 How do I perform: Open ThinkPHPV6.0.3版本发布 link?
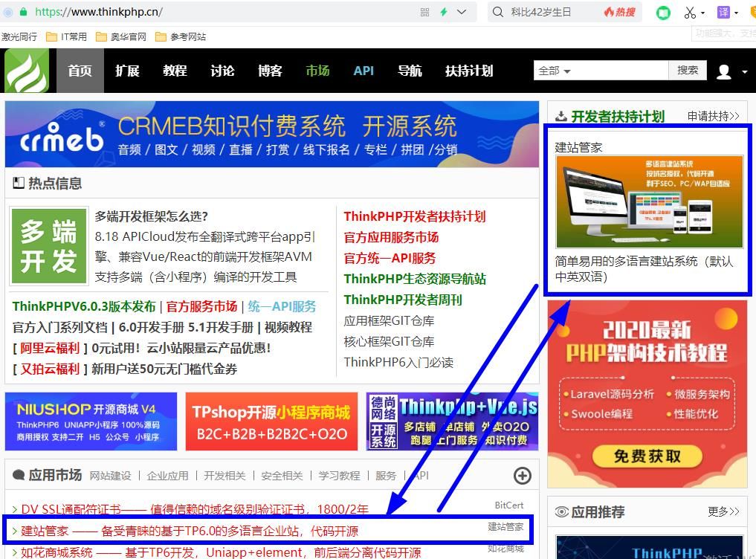tap(84, 306)
